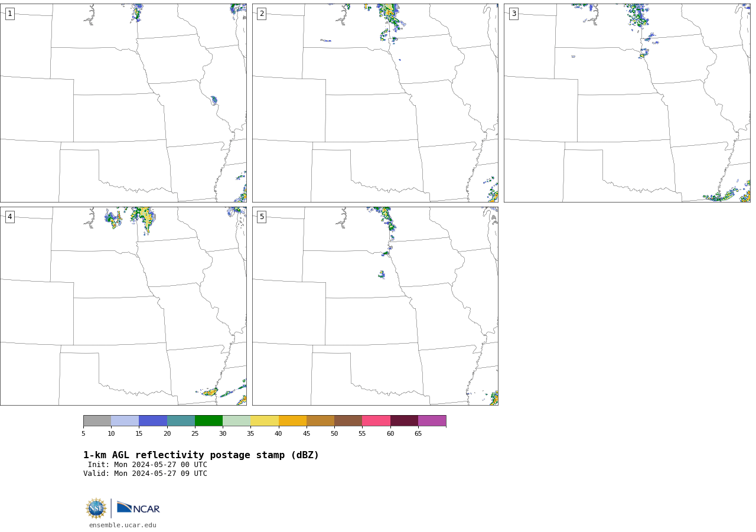Viewport: 756px width, 532px height.
Task: Click the pale green 30-35 dBZ swatch
Action: pos(236,421)
